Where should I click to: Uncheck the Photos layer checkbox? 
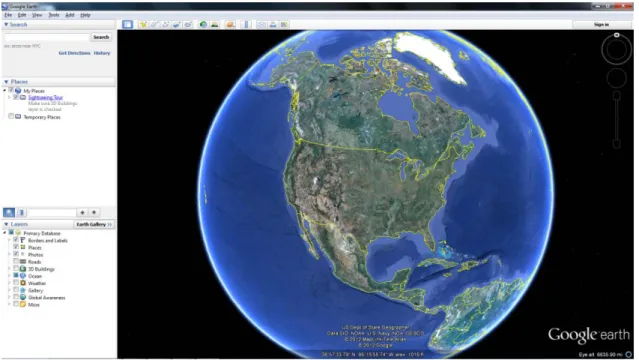tap(16, 254)
